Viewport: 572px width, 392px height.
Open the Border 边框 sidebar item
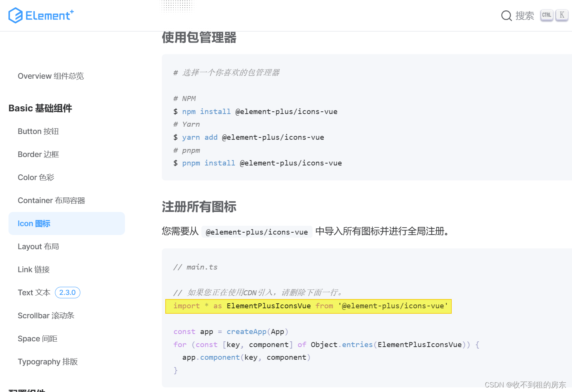tap(38, 154)
